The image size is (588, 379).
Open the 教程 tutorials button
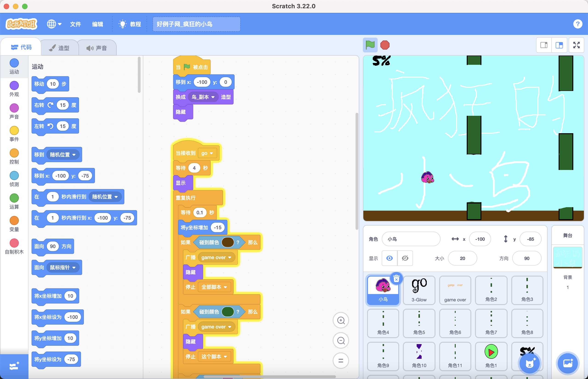[130, 24]
